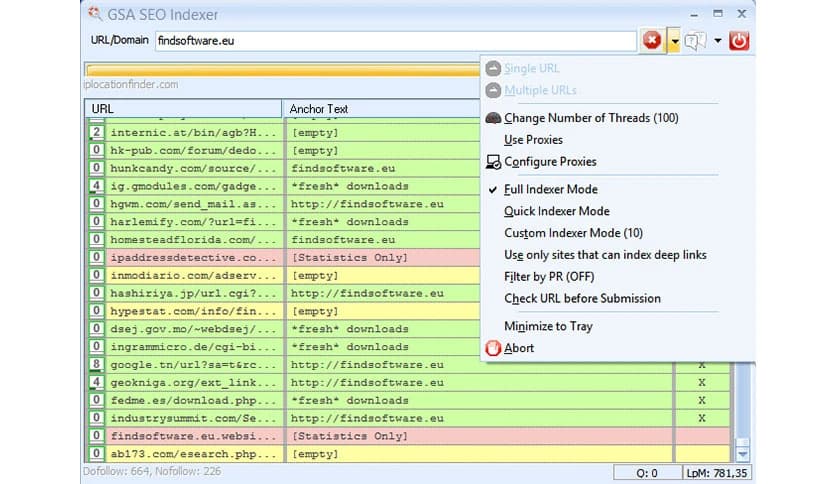The image size is (836, 484).
Task: Select Full Indexer Mode
Action: [551, 189]
